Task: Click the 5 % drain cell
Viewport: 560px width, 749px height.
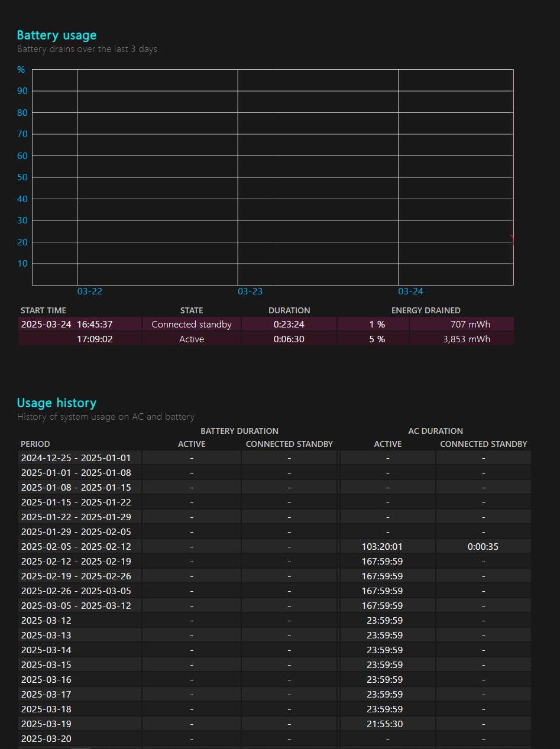Action: click(x=373, y=339)
